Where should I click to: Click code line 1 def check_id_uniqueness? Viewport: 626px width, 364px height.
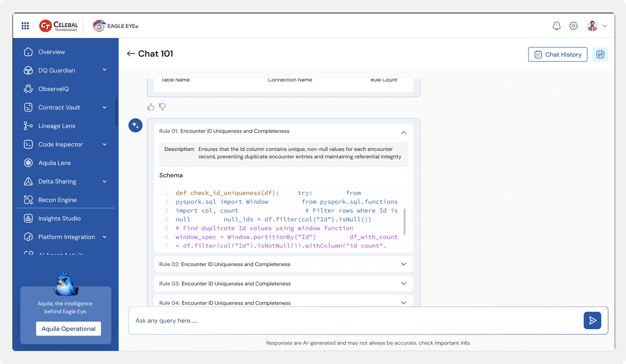tap(227, 193)
